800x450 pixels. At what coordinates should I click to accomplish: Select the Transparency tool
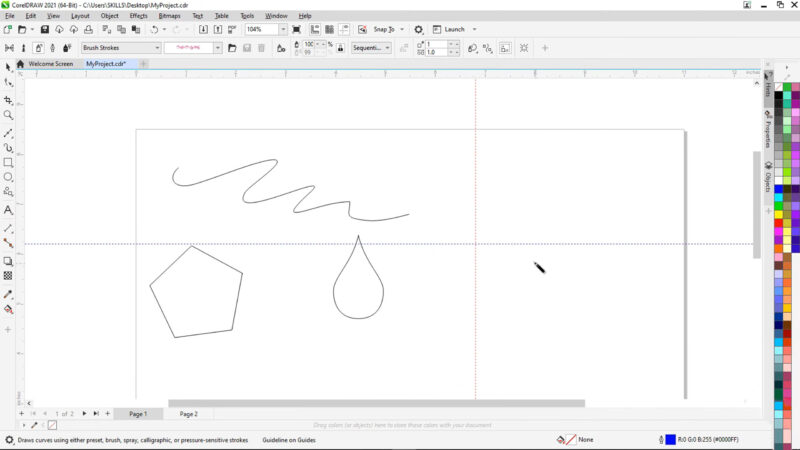click(8, 276)
